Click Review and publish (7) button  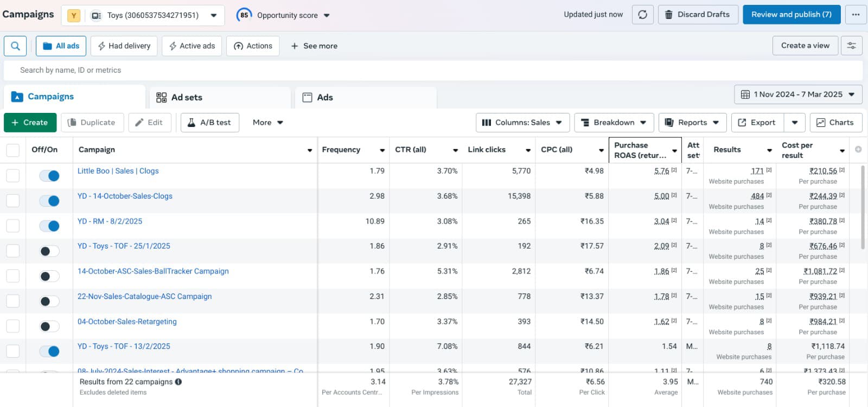[792, 15]
